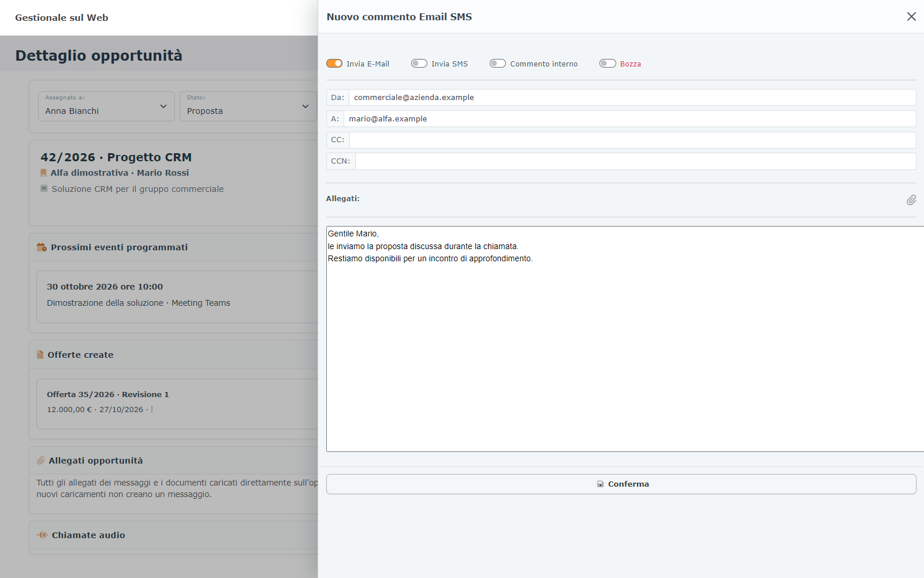Click the Allegati label in comment panel
This screenshot has width=924, height=578.
click(x=342, y=198)
